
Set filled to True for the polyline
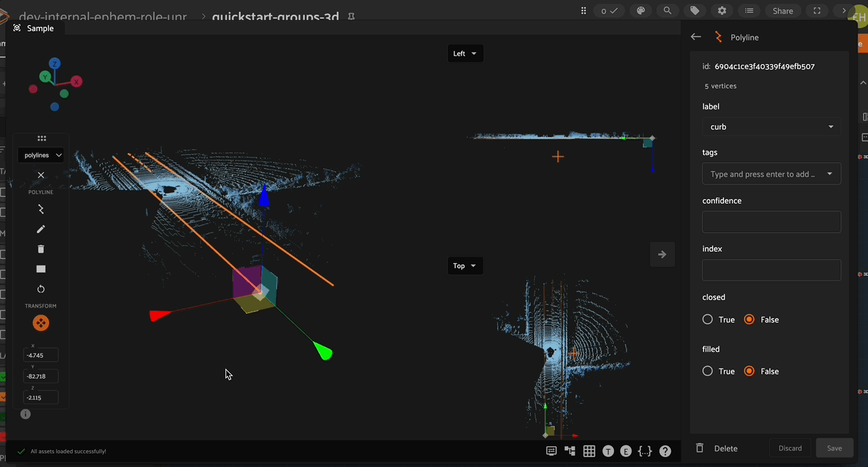[708, 371]
